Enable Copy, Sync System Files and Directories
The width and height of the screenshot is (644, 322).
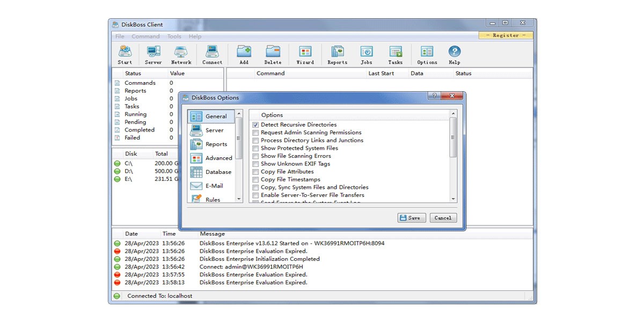click(x=256, y=187)
